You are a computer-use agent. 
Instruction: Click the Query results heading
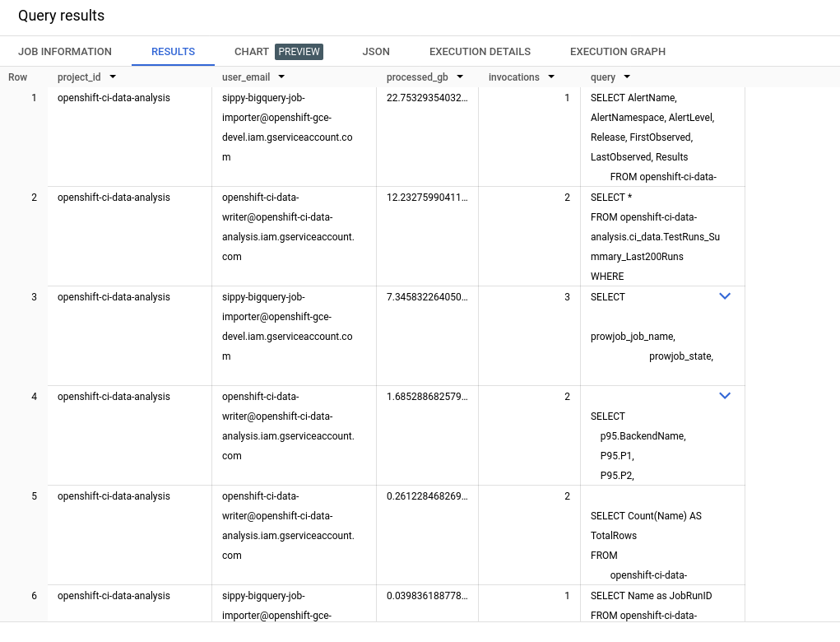61,16
